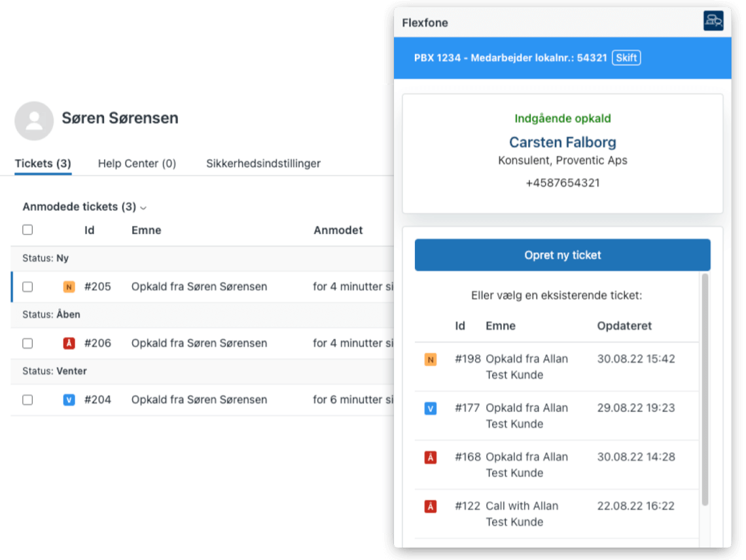Screen dimensions: 746x560
Task: Check the select-all tickets checkbox
Action: point(27,230)
